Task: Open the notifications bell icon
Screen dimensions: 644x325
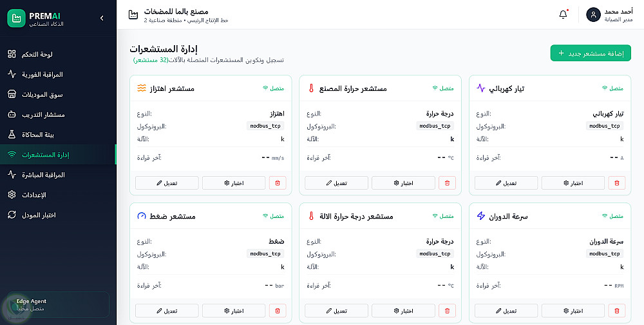Action: point(563,14)
